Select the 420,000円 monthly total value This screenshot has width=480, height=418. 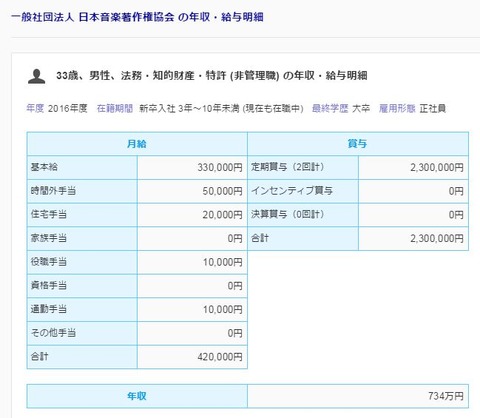[x=220, y=357]
